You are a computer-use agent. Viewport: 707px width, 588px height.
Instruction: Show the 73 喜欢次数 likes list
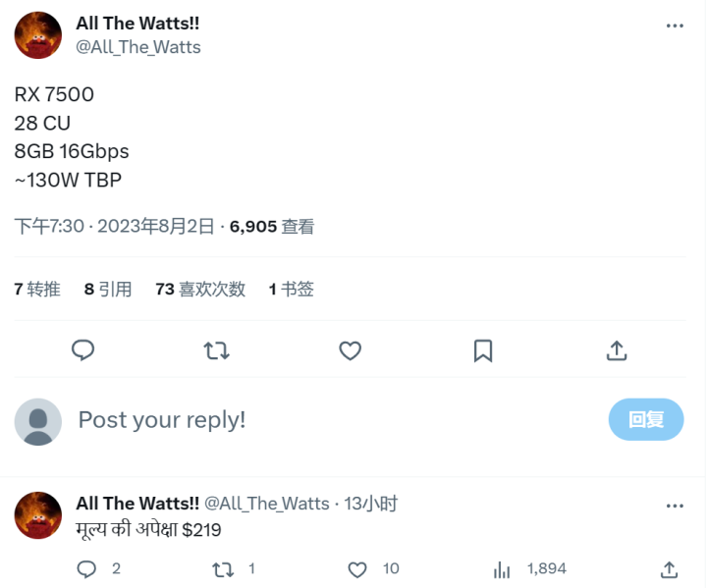200,289
